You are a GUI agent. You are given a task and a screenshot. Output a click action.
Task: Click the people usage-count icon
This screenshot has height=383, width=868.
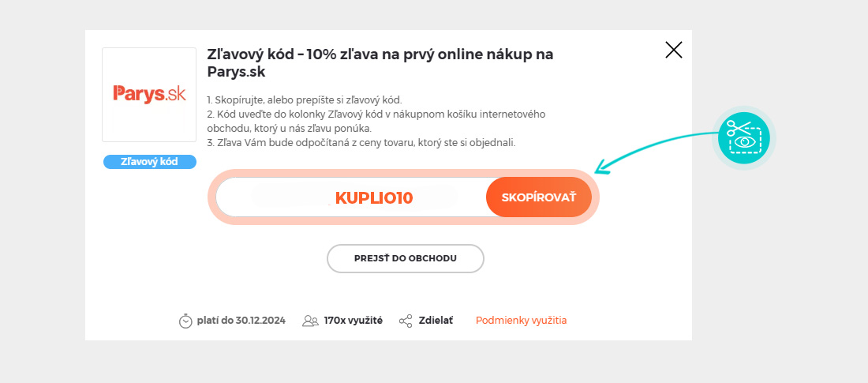pyautogui.click(x=311, y=321)
